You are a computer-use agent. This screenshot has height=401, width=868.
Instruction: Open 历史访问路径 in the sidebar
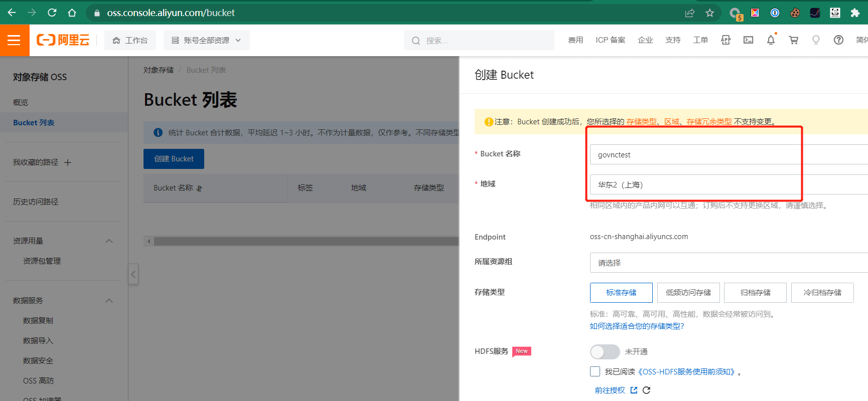36,202
